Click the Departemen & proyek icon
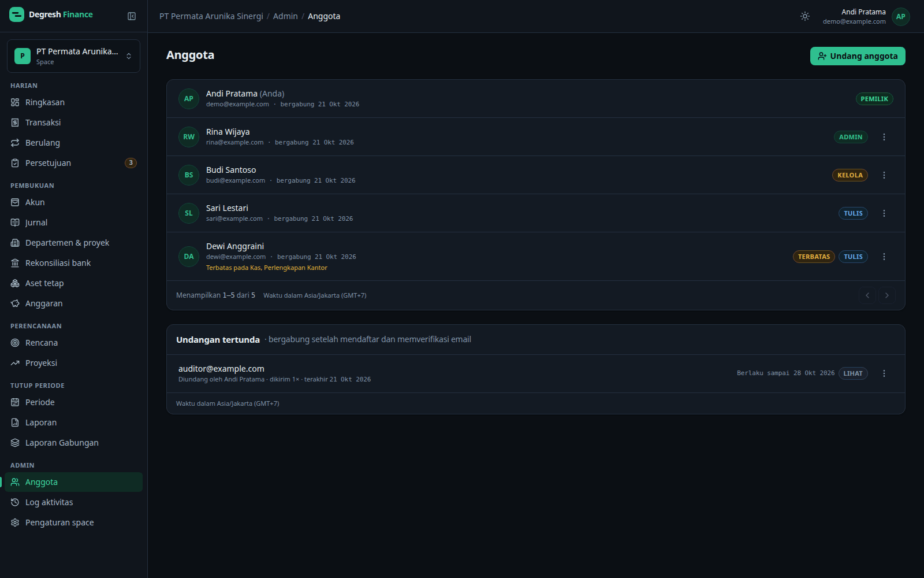Image resolution: width=924 pixels, height=578 pixels. tap(15, 243)
